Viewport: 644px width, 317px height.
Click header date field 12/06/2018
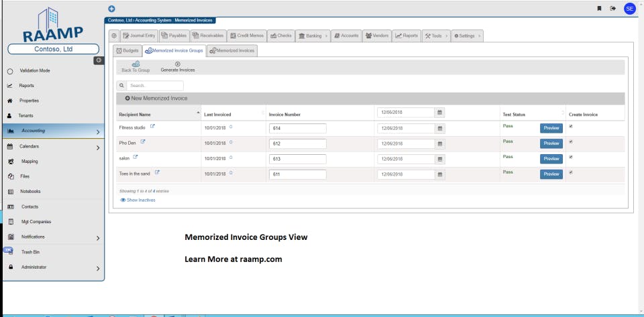point(406,113)
